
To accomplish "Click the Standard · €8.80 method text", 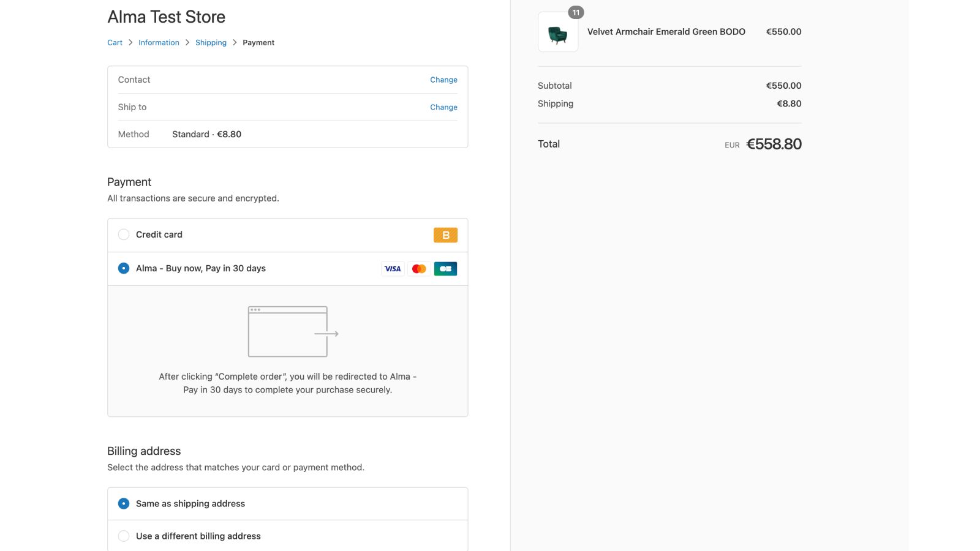I will [x=206, y=134].
